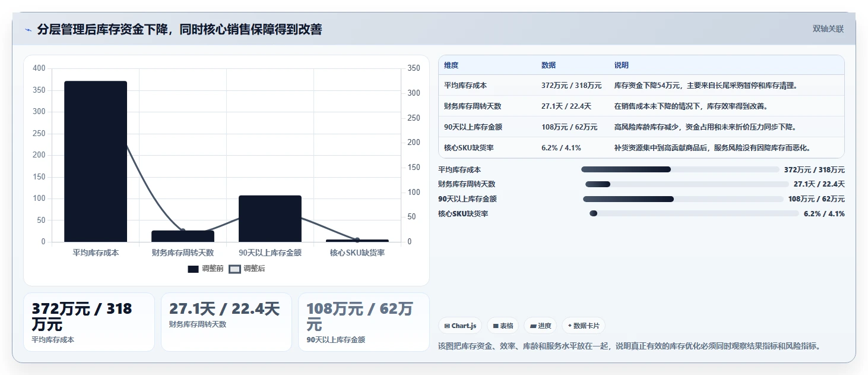Click the summary sentence starting 该图把库存资金
This screenshot has width=868, height=375.
pyautogui.click(x=629, y=346)
